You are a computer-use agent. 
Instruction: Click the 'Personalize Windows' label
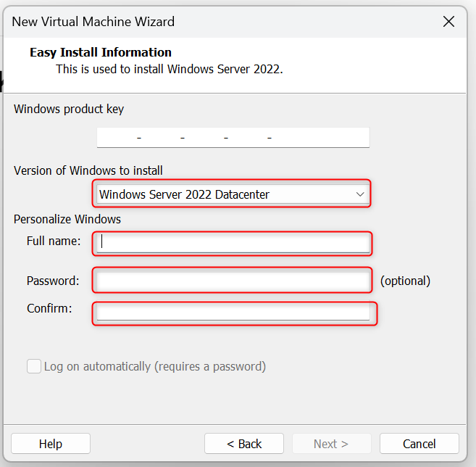point(67,219)
